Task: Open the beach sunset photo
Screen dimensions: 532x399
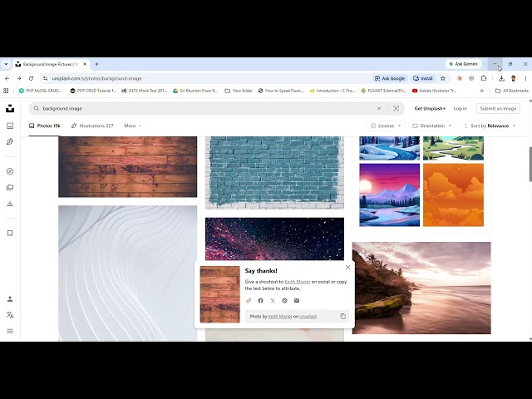Action: pos(421,288)
